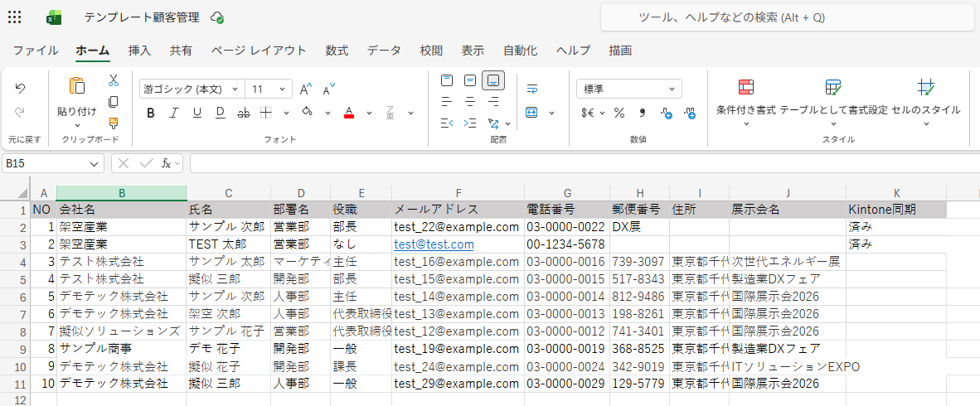Screen dimensions: 980x406
Task: Open the borders dropdown arrow
Action: point(286,113)
